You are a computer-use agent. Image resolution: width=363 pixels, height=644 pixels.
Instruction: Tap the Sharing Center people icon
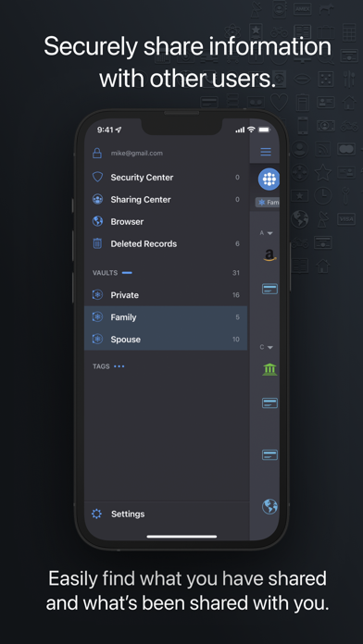(97, 199)
